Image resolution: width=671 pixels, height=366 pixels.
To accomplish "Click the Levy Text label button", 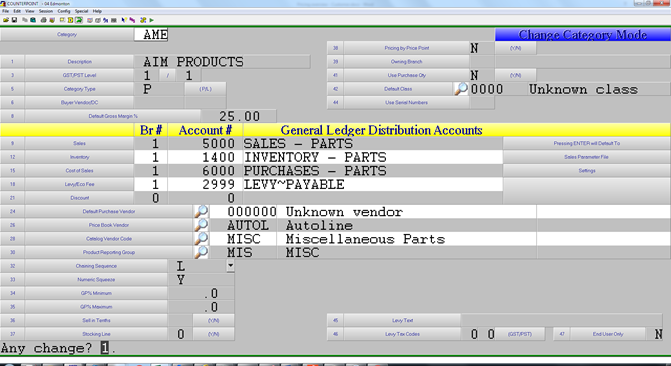I will pyautogui.click(x=402, y=320).
